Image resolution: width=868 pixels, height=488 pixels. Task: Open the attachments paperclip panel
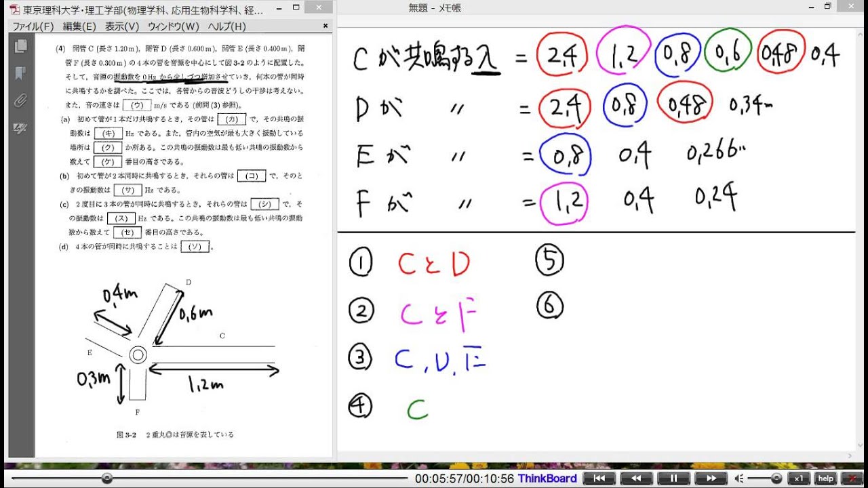coord(20,100)
